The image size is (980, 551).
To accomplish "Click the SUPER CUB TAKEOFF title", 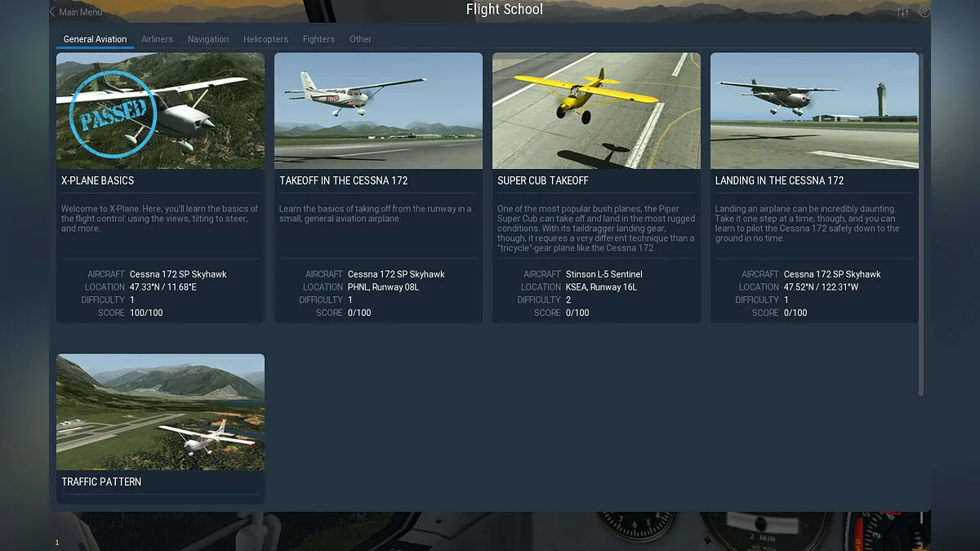I will (542, 180).
